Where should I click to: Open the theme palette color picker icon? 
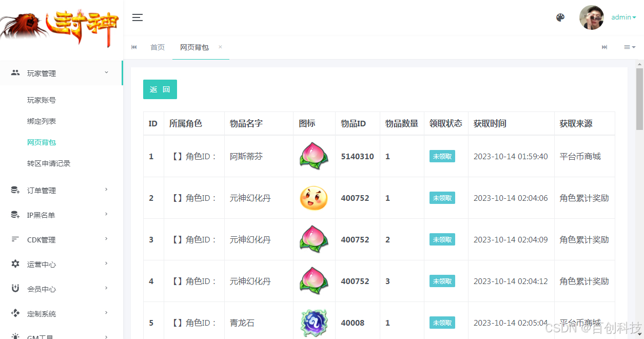coord(560,17)
